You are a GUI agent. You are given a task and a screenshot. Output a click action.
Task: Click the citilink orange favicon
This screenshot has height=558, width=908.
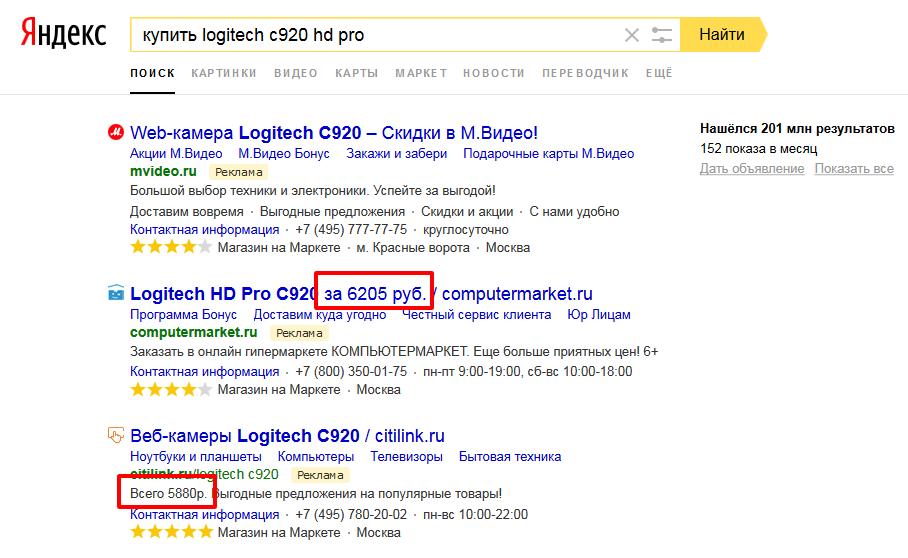[116, 435]
